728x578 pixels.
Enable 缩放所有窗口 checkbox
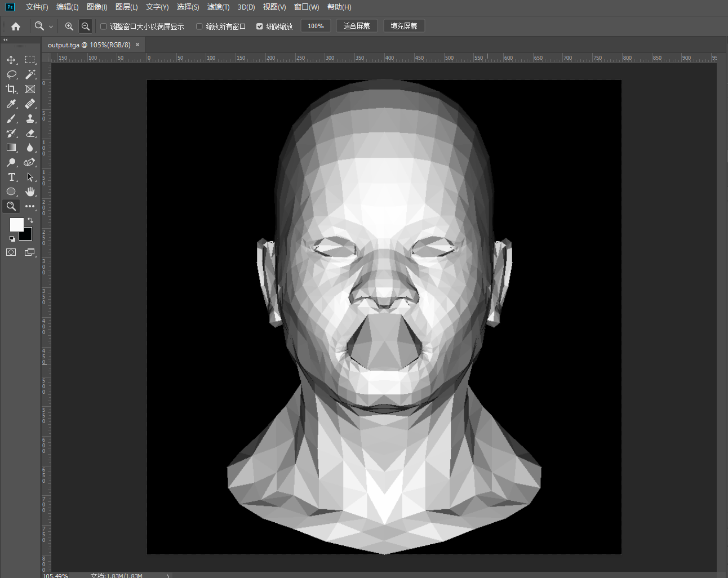(x=199, y=26)
